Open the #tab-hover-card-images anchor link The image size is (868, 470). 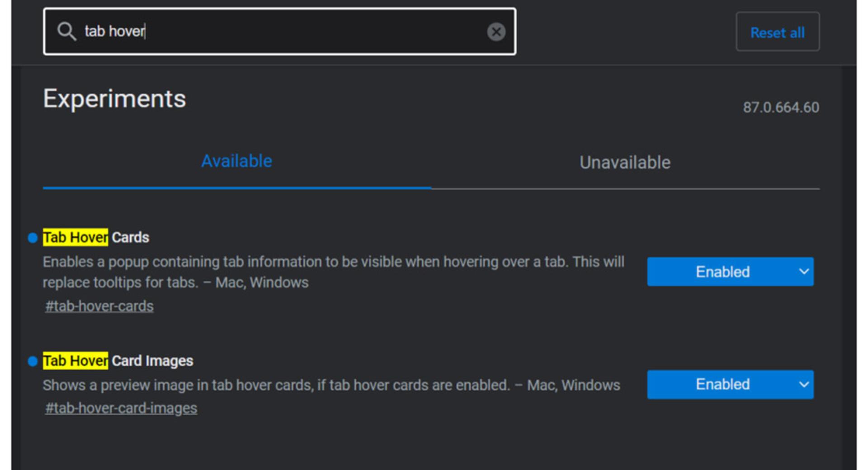coord(121,409)
